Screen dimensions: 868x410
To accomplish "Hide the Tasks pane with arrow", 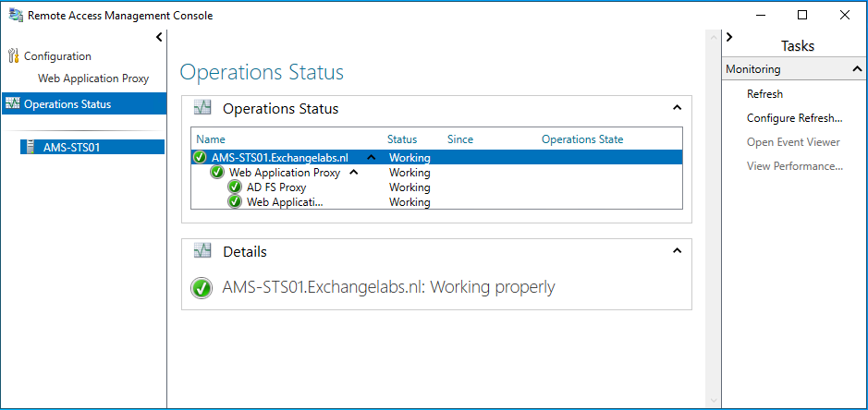I will [x=729, y=37].
